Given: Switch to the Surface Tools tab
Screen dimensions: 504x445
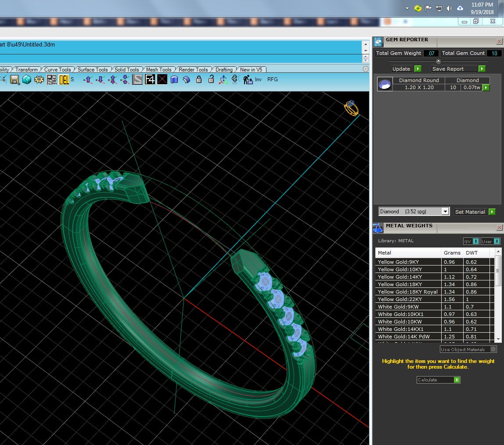Looking at the screenshot, I should coord(93,70).
